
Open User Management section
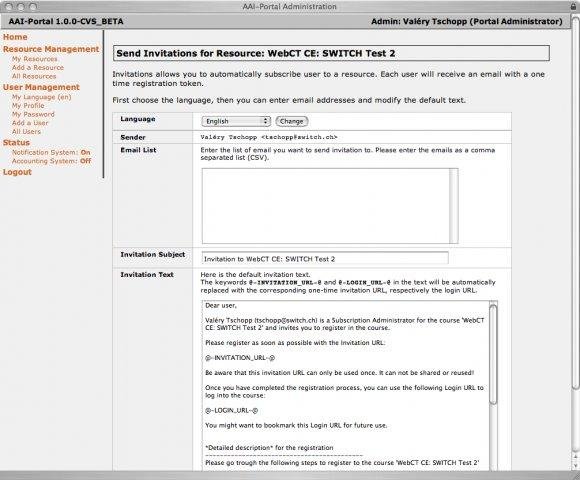pos(41,87)
